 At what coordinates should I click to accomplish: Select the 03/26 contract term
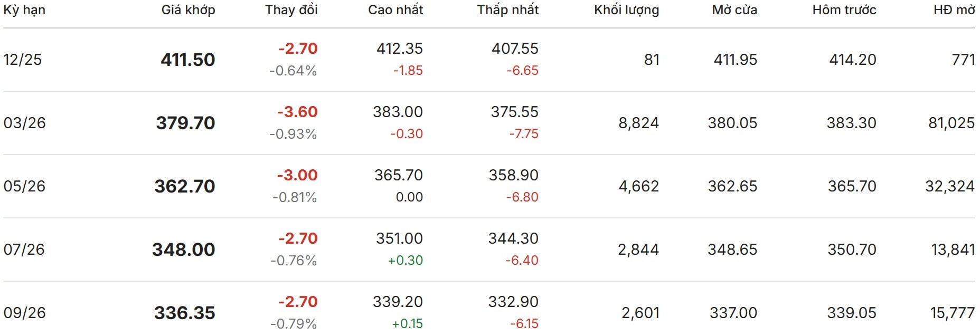24,123
